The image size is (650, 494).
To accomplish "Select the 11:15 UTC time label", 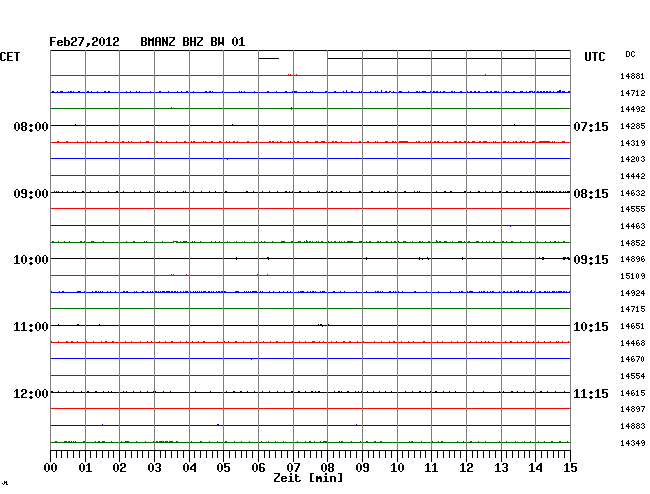I will 591,393.
